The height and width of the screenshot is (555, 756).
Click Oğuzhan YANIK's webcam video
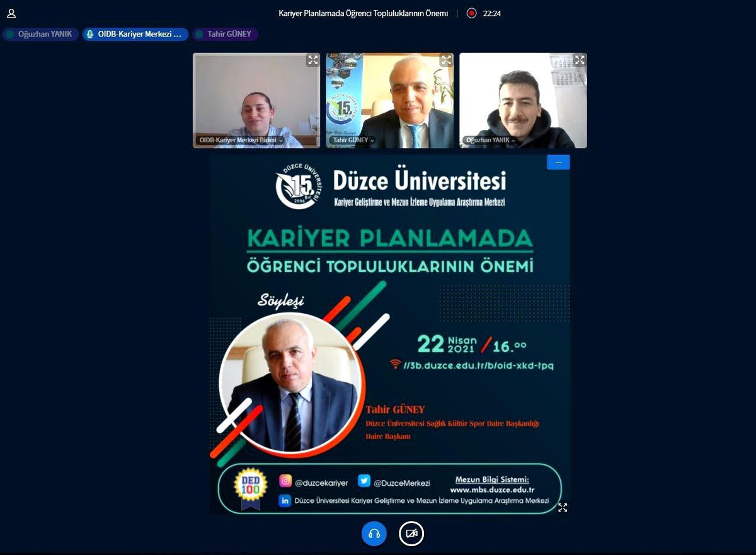click(523, 101)
